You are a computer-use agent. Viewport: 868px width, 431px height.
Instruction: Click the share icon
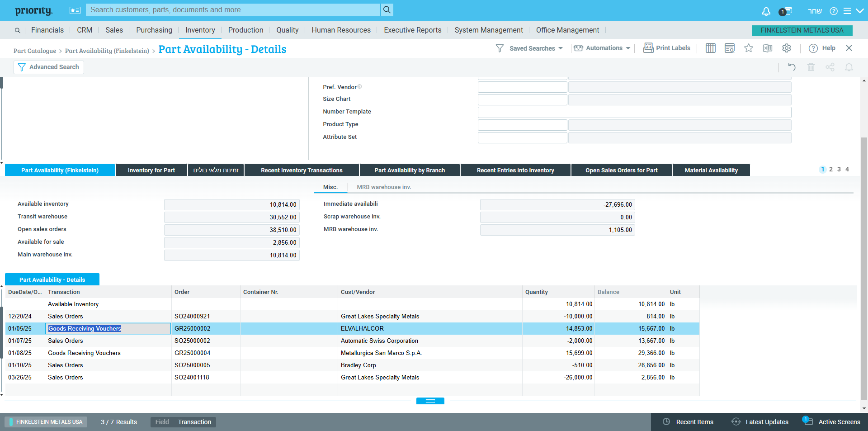coord(830,67)
